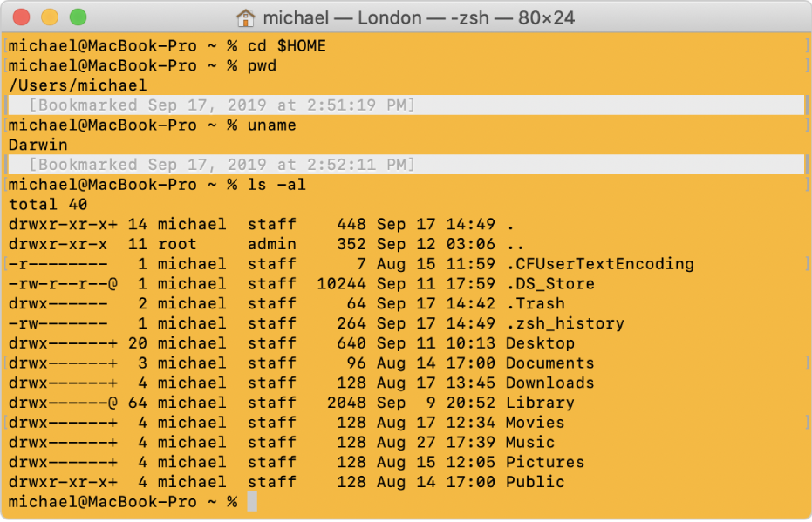The height and width of the screenshot is (522, 812).
Task: Click the 'pwd' command text
Action: (x=262, y=66)
